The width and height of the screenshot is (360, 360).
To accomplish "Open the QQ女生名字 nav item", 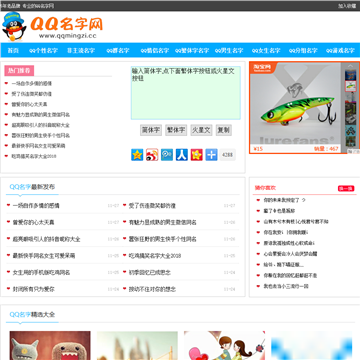I will (266, 51).
